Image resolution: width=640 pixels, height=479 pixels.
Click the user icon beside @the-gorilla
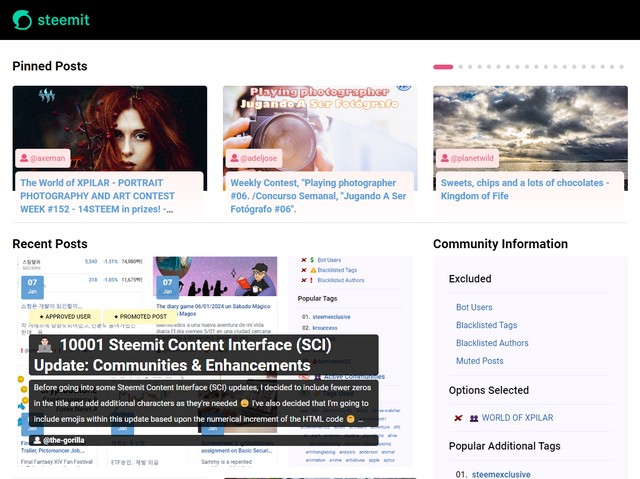click(x=37, y=440)
